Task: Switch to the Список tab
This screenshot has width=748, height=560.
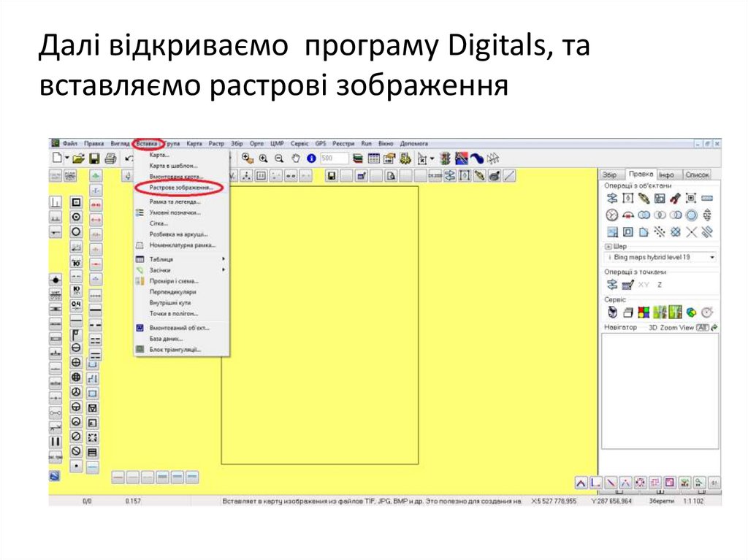Action: tap(698, 175)
